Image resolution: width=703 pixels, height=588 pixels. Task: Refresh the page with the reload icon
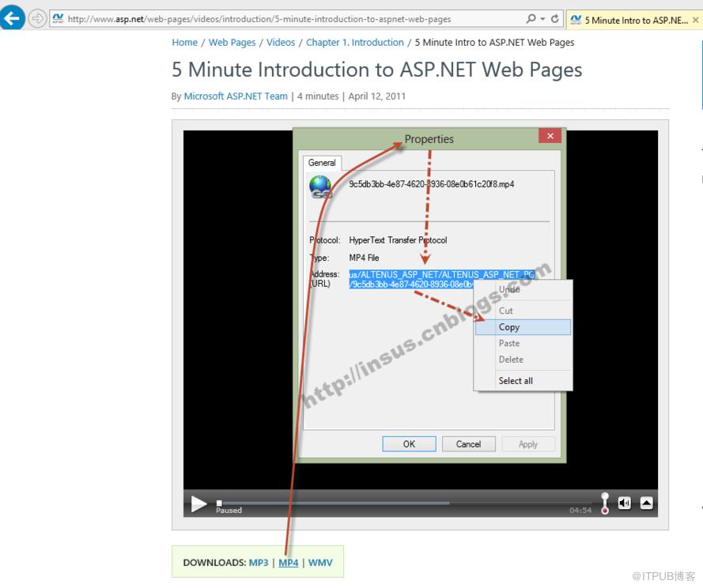point(555,19)
